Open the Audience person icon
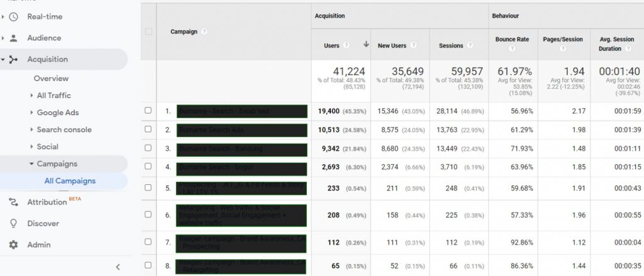 click(x=14, y=38)
